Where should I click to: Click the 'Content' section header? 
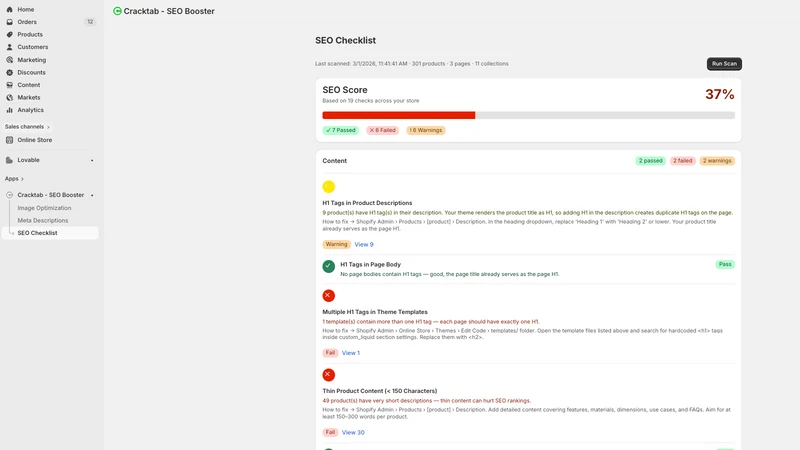click(x=335, y=161)
